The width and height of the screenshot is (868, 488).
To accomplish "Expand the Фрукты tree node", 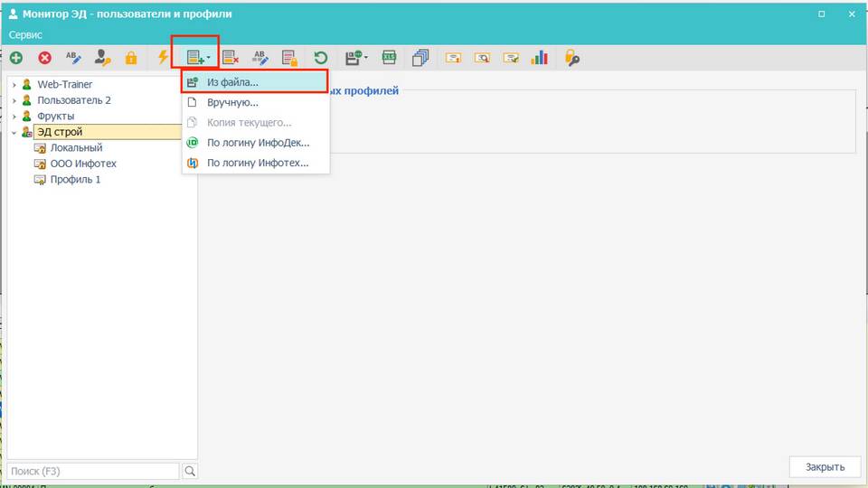I will (14, 117).
